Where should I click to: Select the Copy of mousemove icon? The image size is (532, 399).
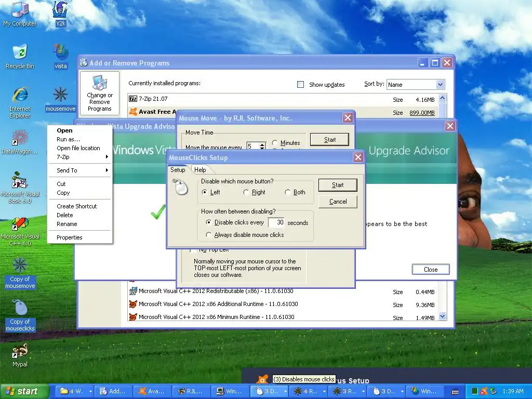tap(20, 273)
